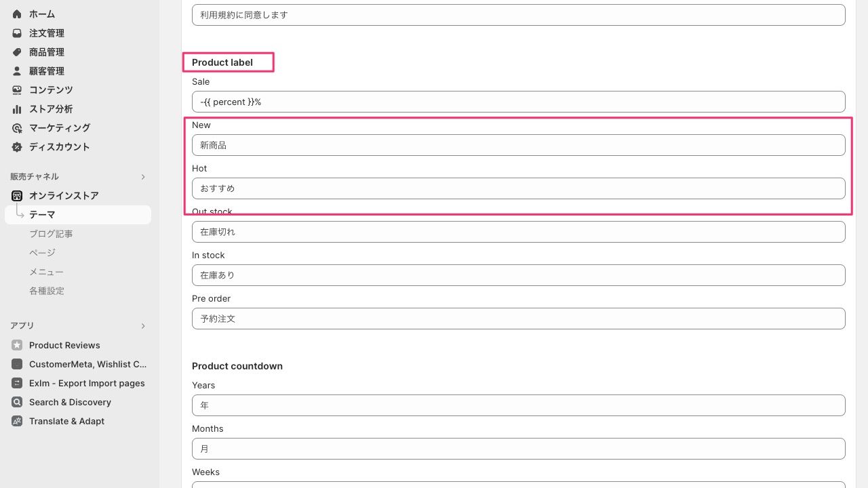Click the 利用規約に同意します input field
The width and height of the screenshot is (868, 488).
pyautogui.click(x=519, y=15)
